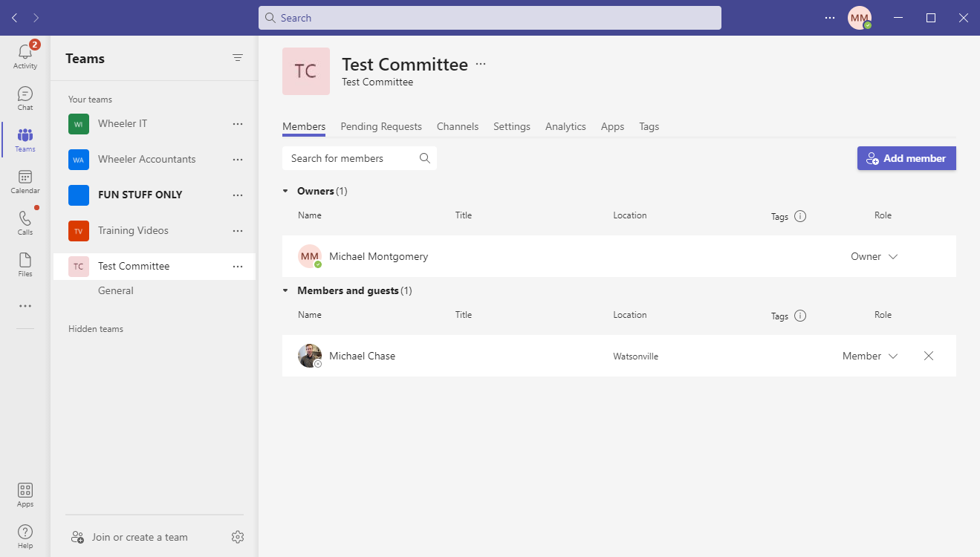
Task: Click Role column header under Members and guests
Action: (x=883, y=315)
